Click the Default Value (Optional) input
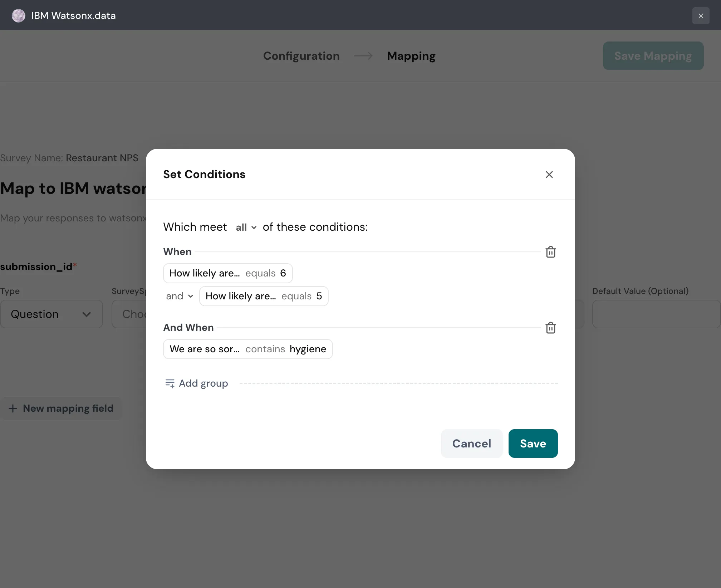Image resolution: width=721 pixels, height=588 pixels. [656, 314]
